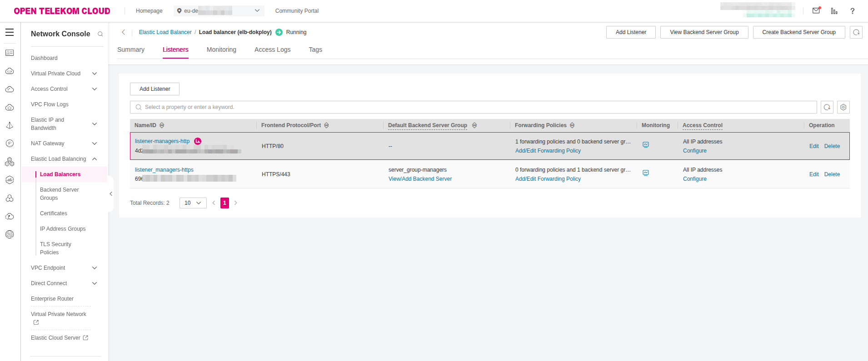Open View/Add Backend Server link

[420, 179]
